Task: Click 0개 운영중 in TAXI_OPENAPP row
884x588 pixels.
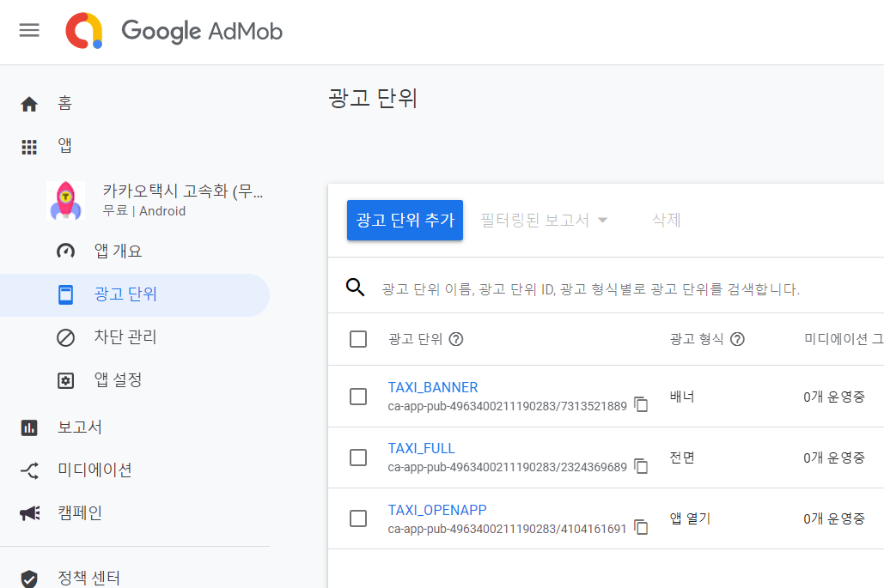Action: click(x=834, y=518)
